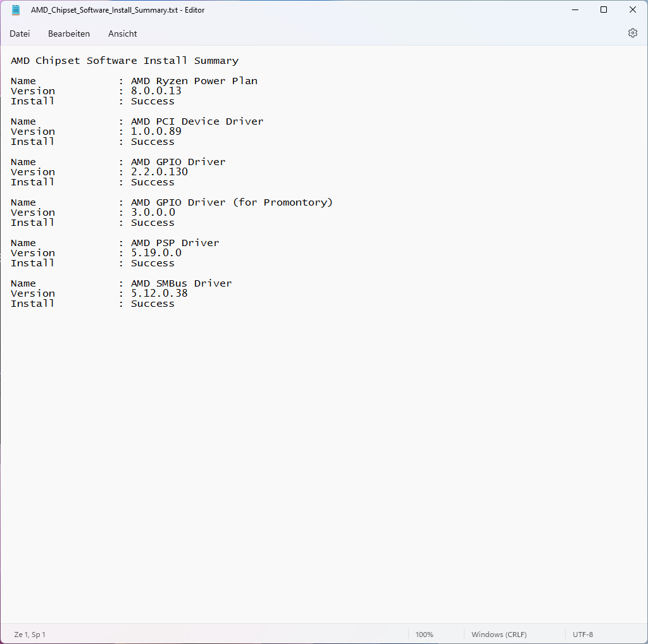The height and width of the screenshot is (644, 648).
Task: Click the Ze 1, Sp 1 cursor position
Action: [30, 635]
